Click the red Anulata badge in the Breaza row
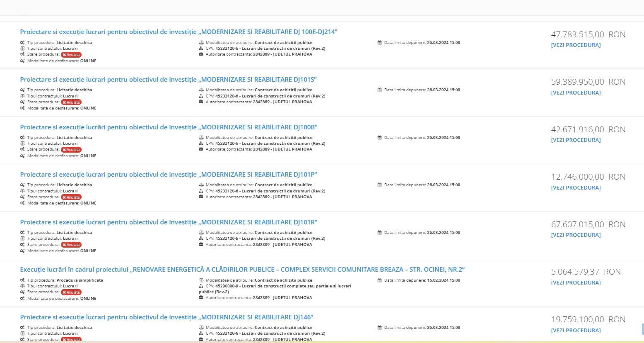Image resolution: width=644 pixels, height=343 pixels. (x=71, y=292)
